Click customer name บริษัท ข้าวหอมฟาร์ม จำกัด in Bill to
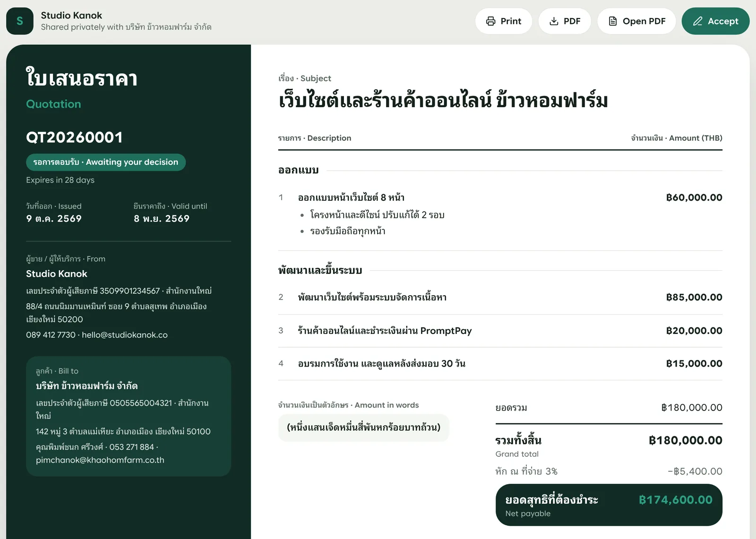 [87, 386]
